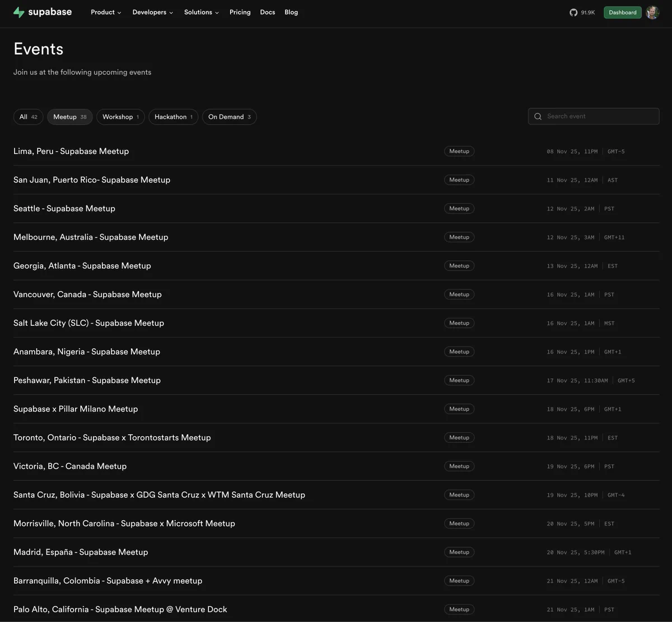Open the user profile avatar
Image resolution: width=672 pixels, height=622 pixels.
(652, 12)
